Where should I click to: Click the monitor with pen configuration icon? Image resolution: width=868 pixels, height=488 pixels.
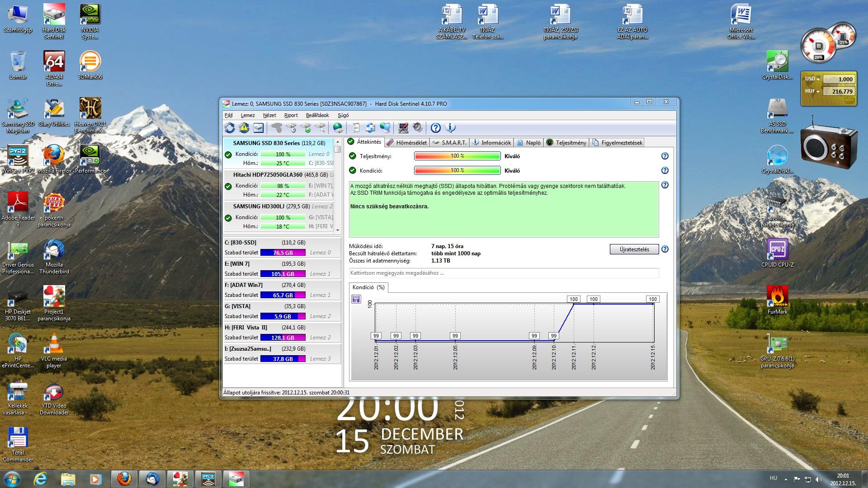(403, 128)
